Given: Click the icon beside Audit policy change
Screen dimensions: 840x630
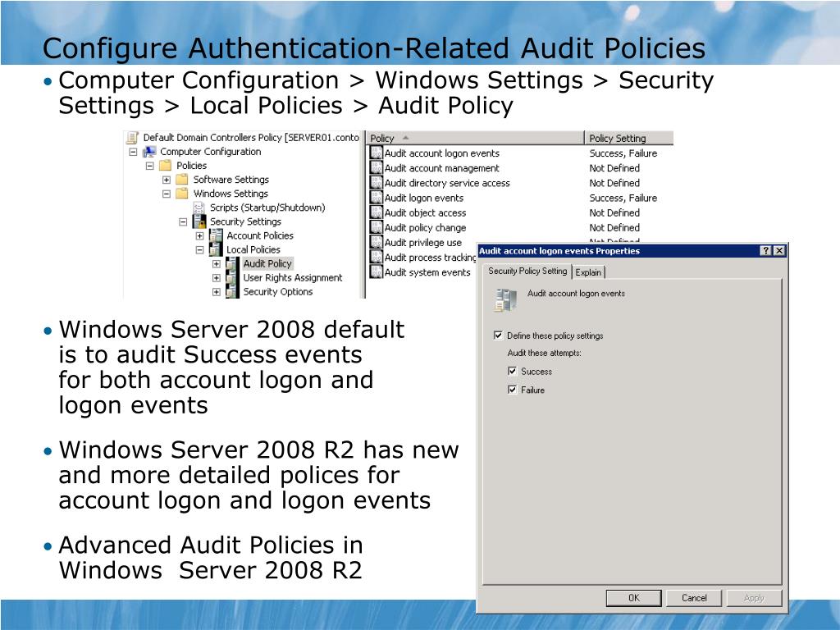Looking at the screenshot, I should coord(377,228).
